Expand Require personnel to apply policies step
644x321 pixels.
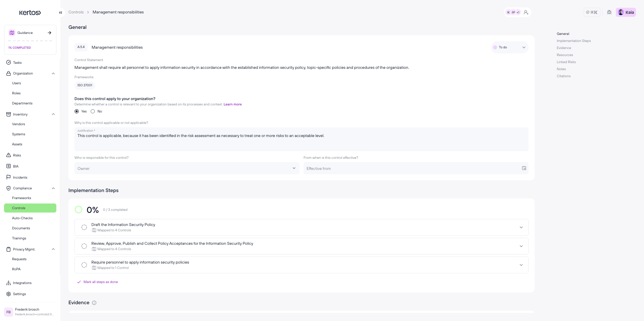tap(521, 265)
